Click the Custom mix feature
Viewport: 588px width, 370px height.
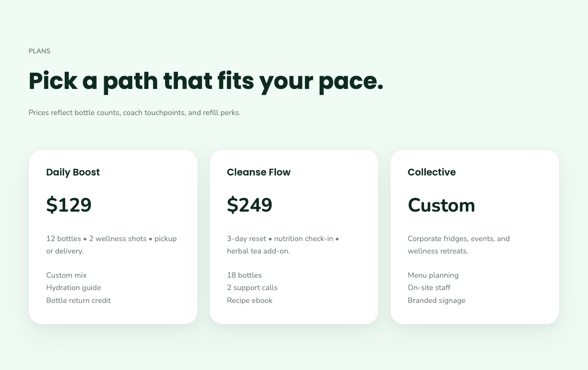[x=66, y=275]
